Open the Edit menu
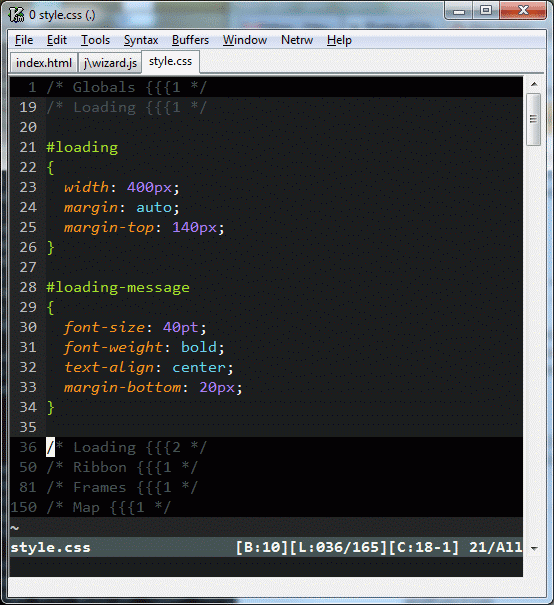Viewport: 554px width, 605px height. [x=57, y=40]
